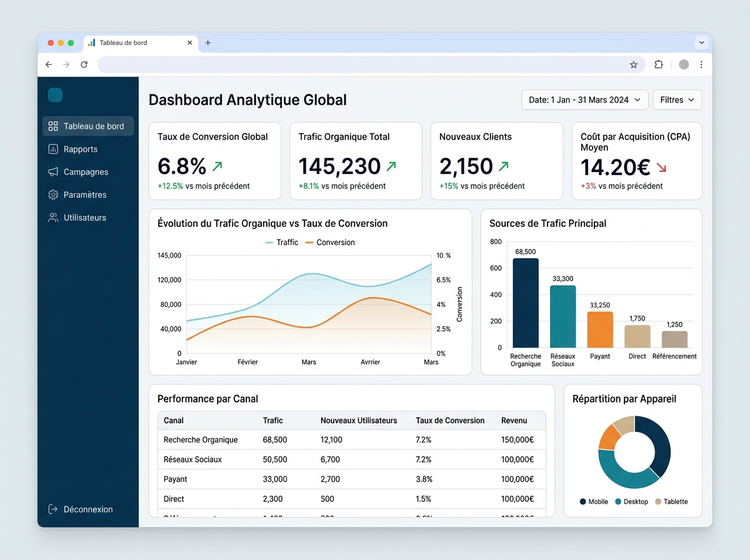Select Tableau de bord in sidebar
Image resolution: width=750 pixels, height=560 pixels.
pos(88,126)
